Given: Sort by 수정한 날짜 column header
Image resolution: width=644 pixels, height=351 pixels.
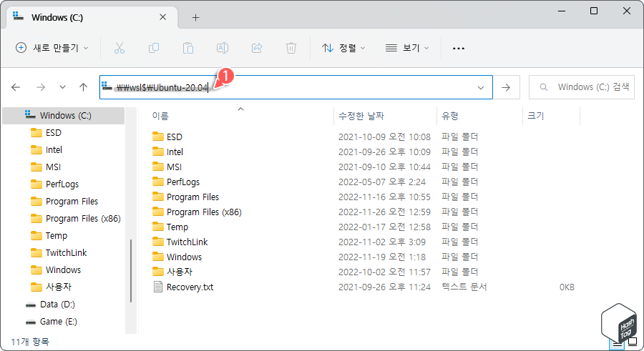Looking at the screenshot, I should [x=361, y=117].
